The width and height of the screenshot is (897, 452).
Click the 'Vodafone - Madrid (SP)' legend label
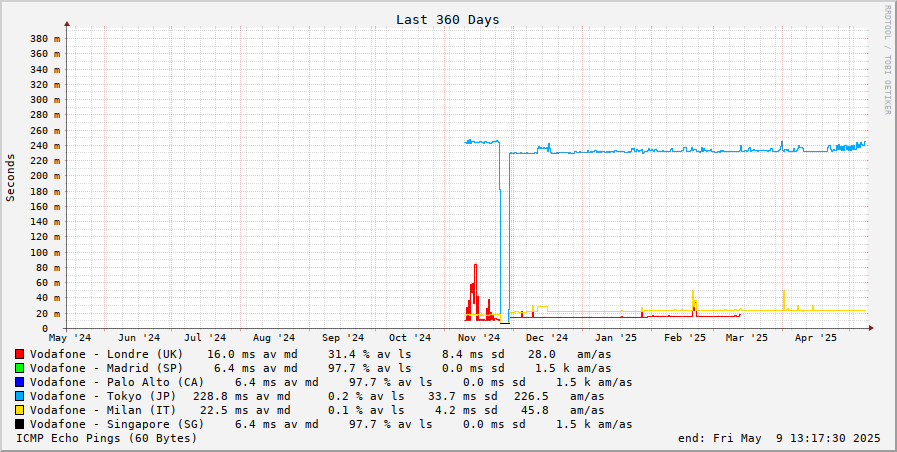click(106, 368)
